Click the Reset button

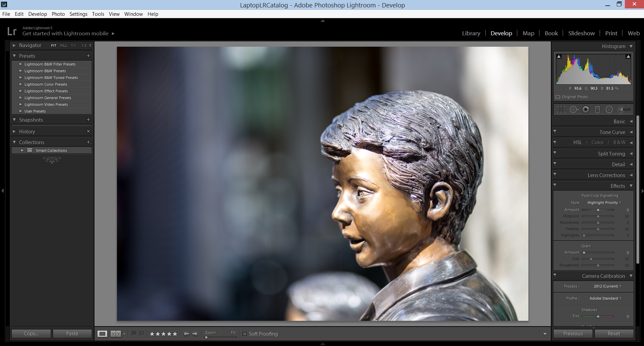tap(614, 334)
